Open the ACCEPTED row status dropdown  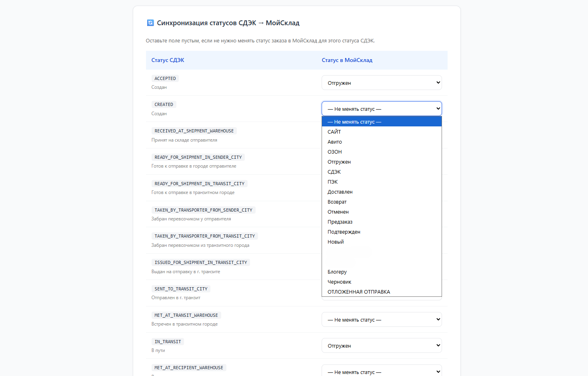[x=382, y=83]
